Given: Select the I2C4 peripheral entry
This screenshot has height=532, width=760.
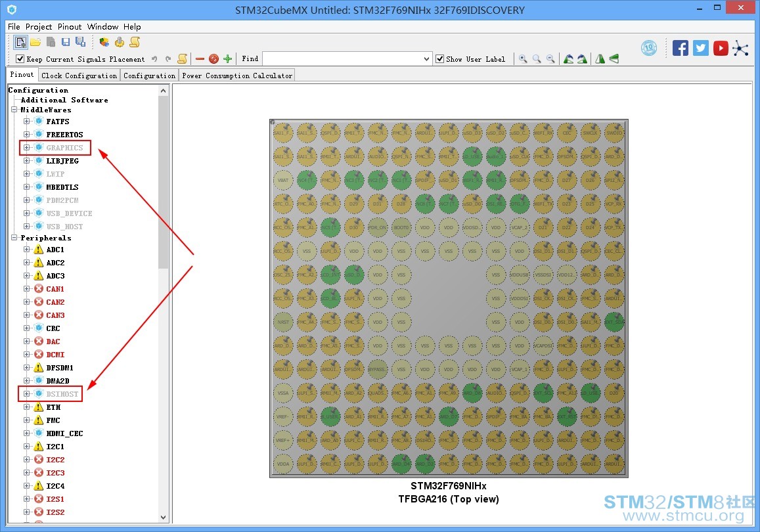Looking at the screenshot, I should pyautogui.click(x=55, y=486).
